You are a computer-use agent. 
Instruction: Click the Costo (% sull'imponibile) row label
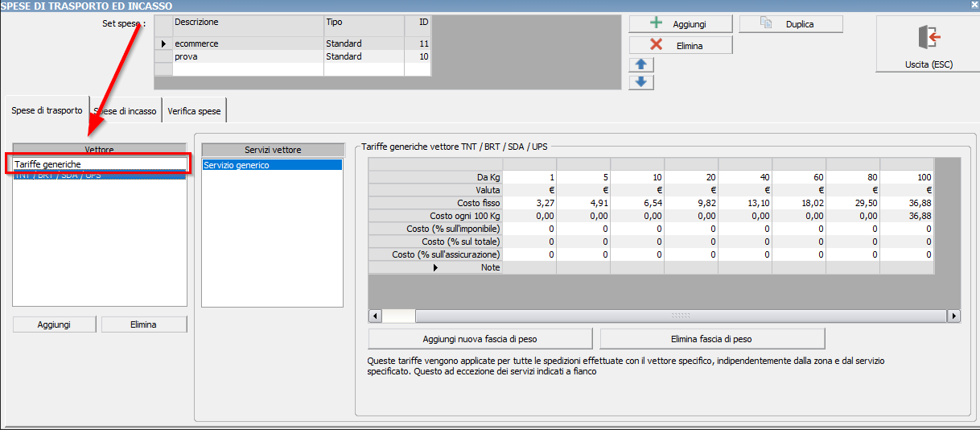[x=435, y=228]
